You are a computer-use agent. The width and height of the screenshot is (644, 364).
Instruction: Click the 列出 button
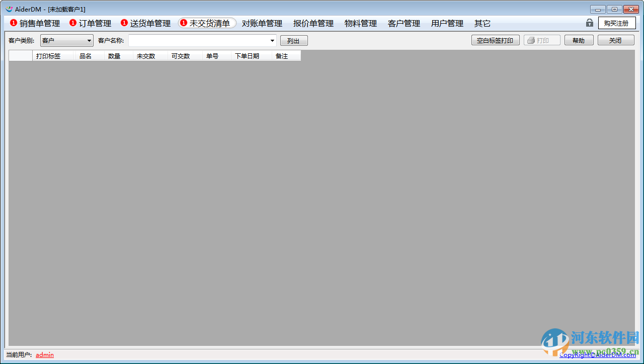coord(294,40)
